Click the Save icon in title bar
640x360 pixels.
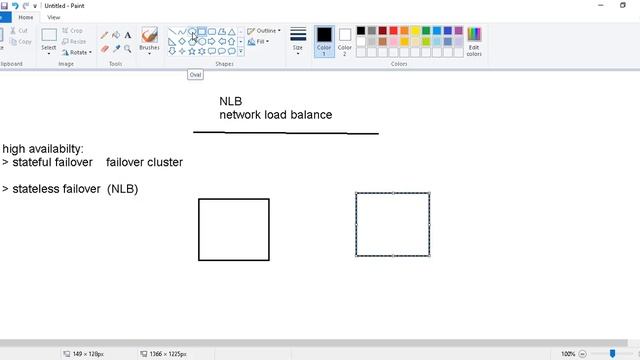[x=4, y=6]
